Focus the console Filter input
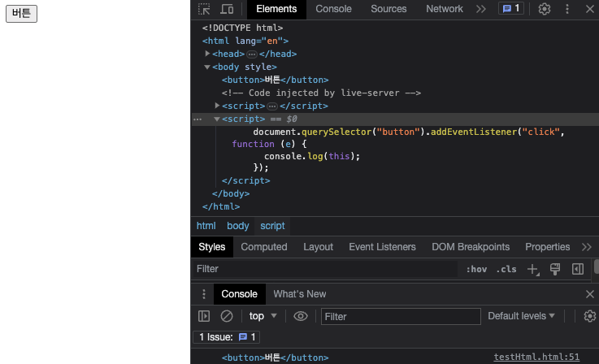Viewport: 599px width, 364px height. (x=401, y=317)
